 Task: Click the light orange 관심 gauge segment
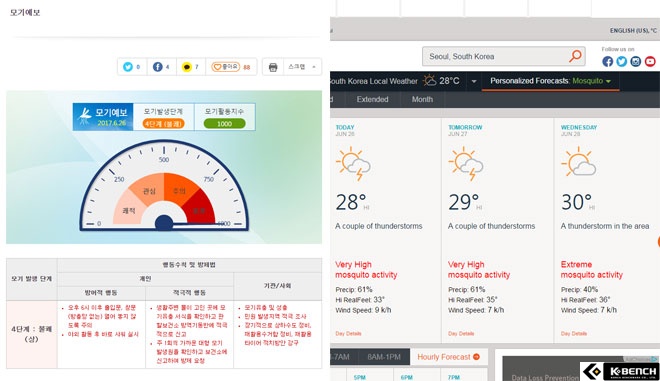pos(148,188)
